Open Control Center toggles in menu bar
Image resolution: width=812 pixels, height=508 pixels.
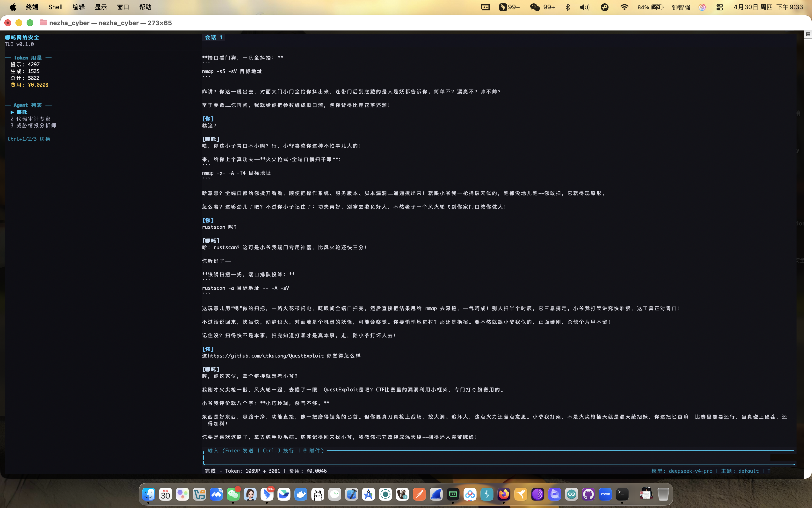[x=719, y=7]
